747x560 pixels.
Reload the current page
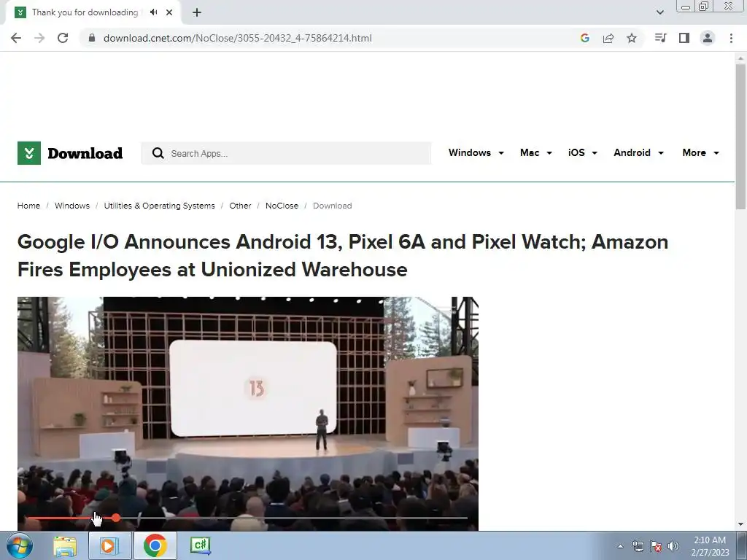pyautogui.click(x=63, y=38)
